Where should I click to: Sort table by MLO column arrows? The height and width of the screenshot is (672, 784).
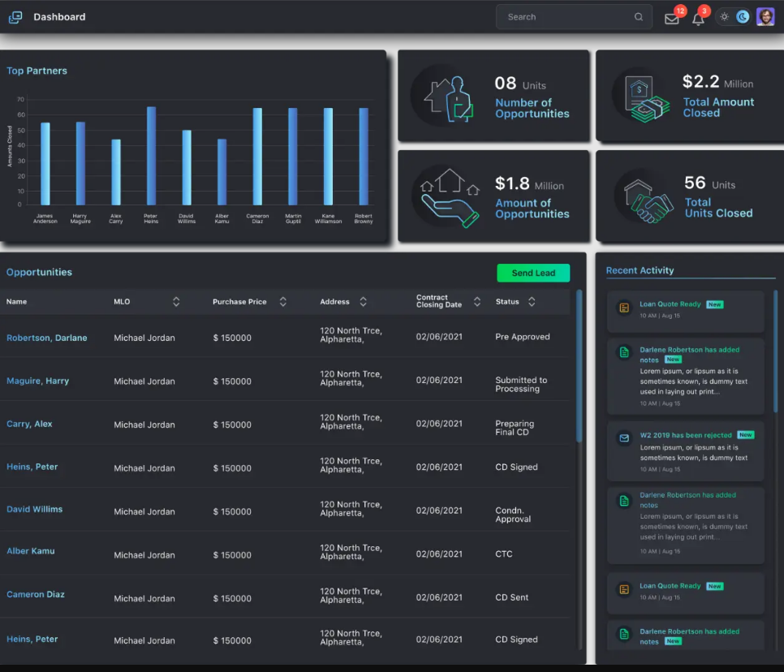176,301
